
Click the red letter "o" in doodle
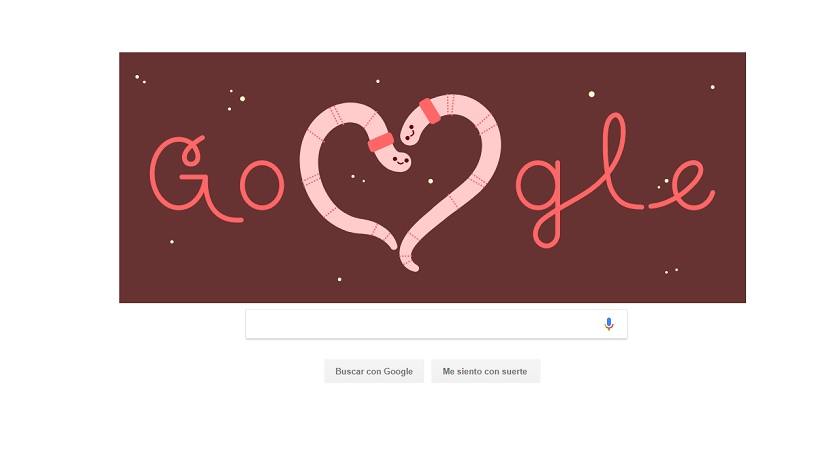(x=262, y=185)
